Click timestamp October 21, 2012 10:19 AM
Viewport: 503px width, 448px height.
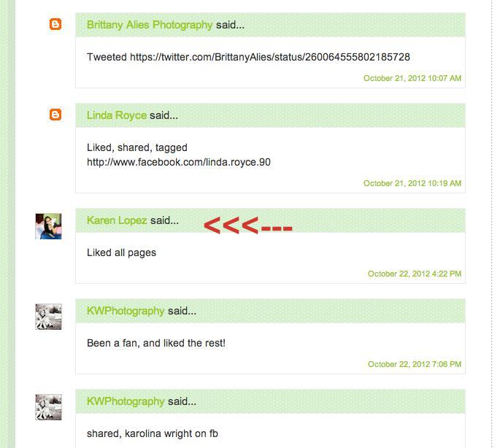(412, 183)
